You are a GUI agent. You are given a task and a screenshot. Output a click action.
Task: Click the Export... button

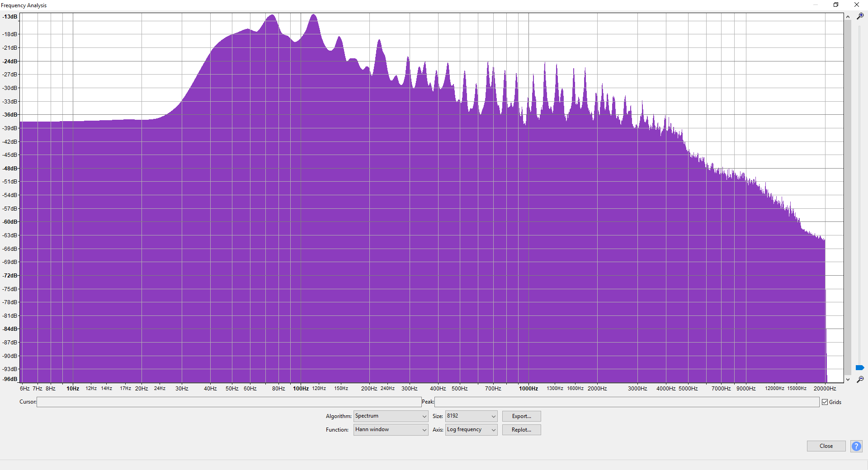pos(521,416)
